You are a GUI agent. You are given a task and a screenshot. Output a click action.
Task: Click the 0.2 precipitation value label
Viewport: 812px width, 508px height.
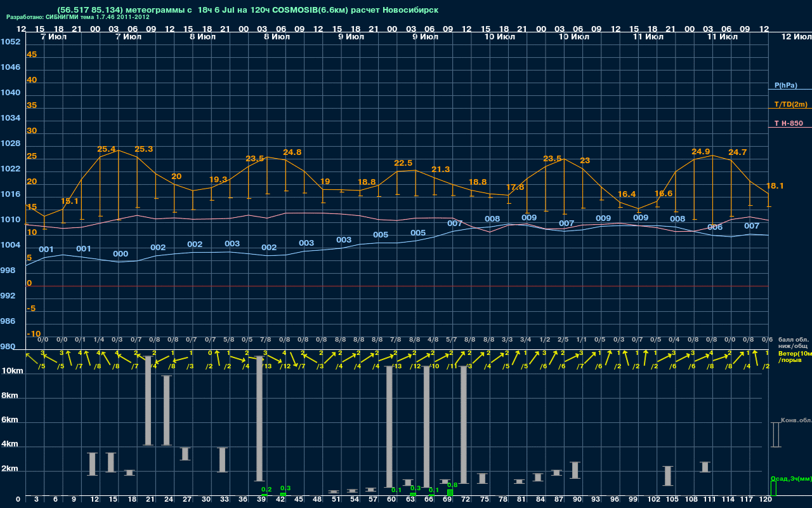pos(266,490)
